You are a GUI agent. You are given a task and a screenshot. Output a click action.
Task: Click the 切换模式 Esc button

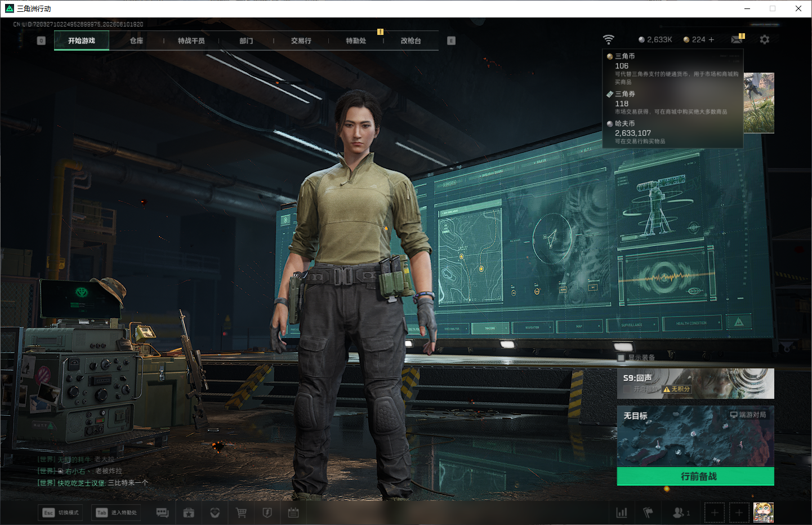(61, 513)
